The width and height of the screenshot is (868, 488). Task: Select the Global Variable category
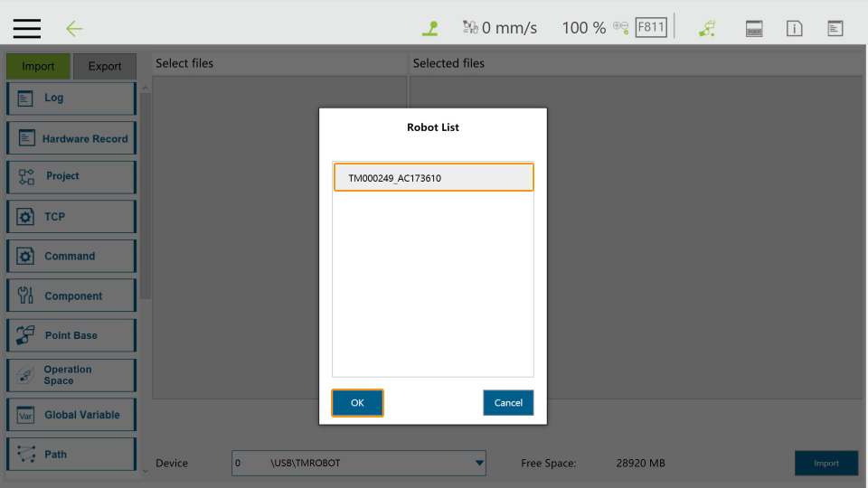tap(71, 415)
